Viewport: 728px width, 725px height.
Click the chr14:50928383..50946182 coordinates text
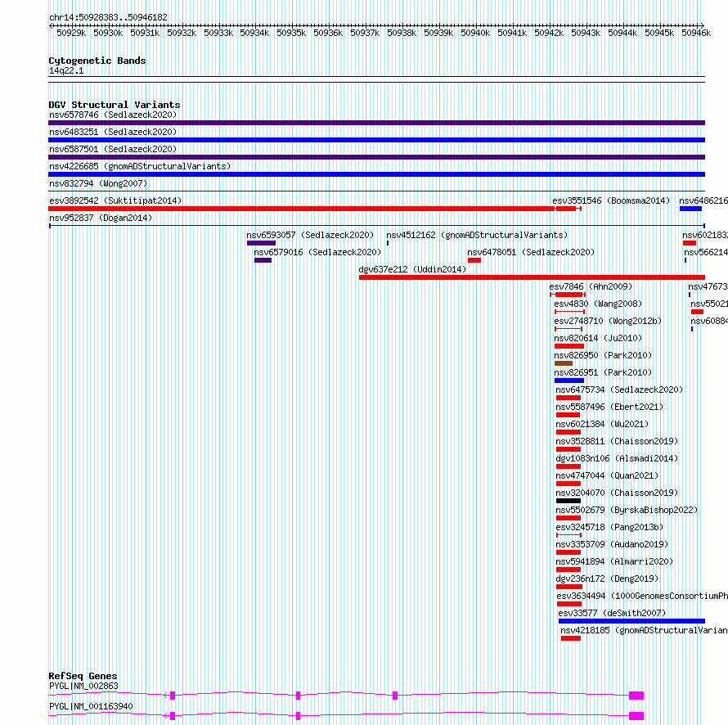[x=108, y=18]
